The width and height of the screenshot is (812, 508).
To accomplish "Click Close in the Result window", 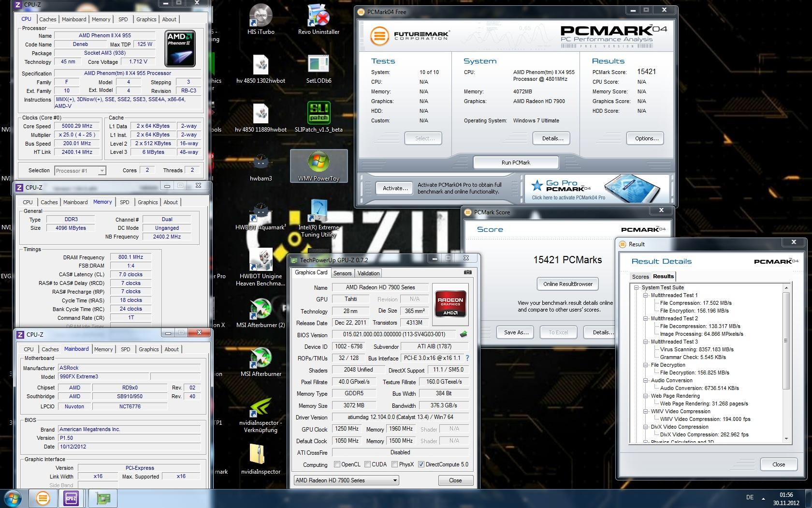I will (779, 464).
